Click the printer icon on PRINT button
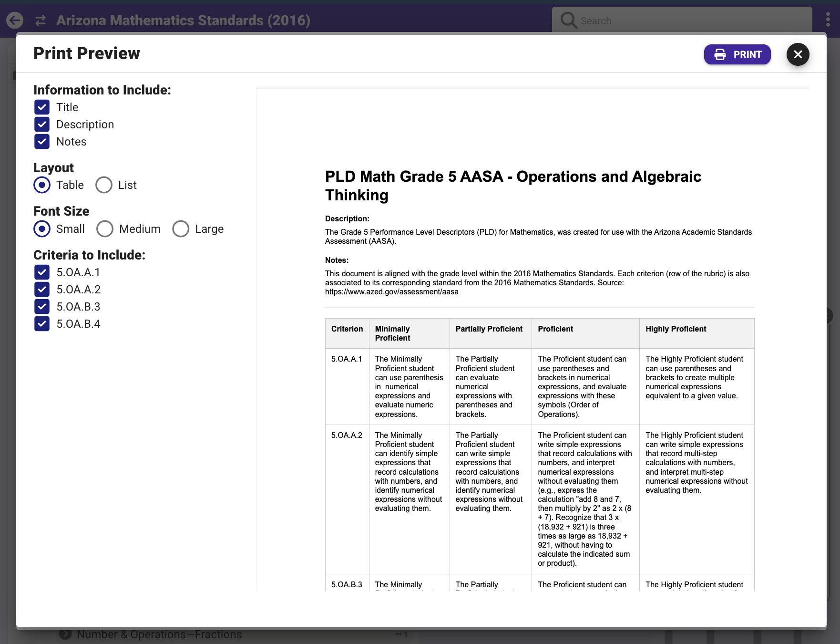The height and width of the screenshot is (644, 840). tap(720, 54)
